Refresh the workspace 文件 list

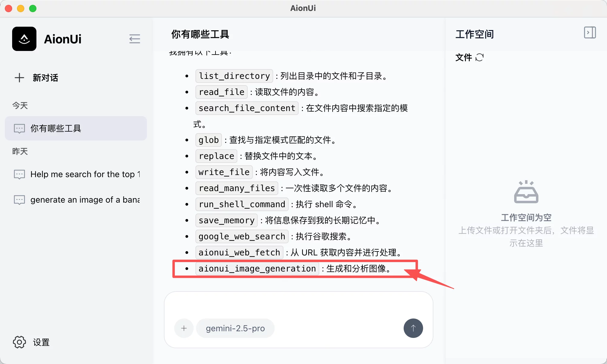pyautogui.click(x=480, y=57)
